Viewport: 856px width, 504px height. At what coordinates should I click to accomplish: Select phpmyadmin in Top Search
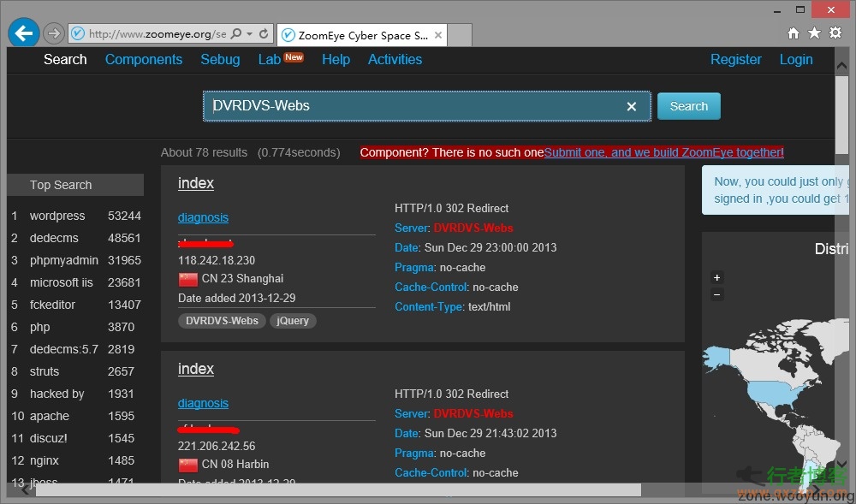point(64,261)
